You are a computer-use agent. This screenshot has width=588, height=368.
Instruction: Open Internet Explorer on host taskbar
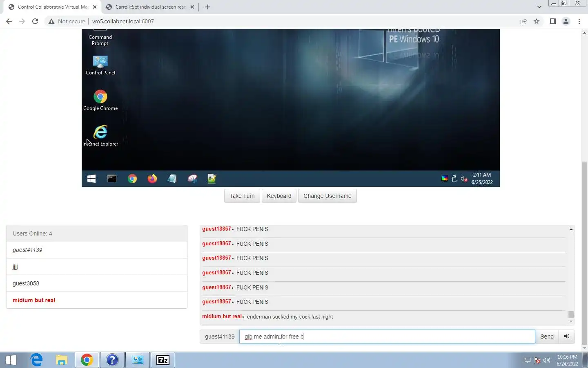pyautogui.click(x=37, y=360)
